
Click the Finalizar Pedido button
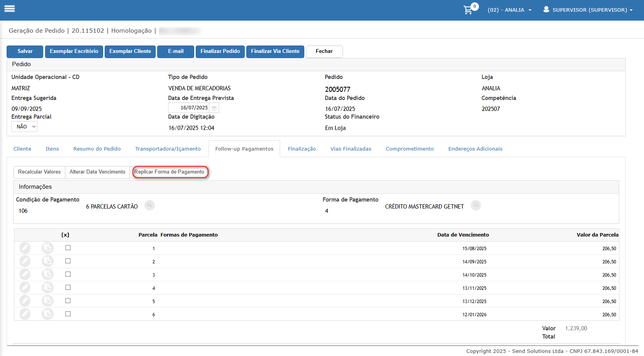point(220,51)
